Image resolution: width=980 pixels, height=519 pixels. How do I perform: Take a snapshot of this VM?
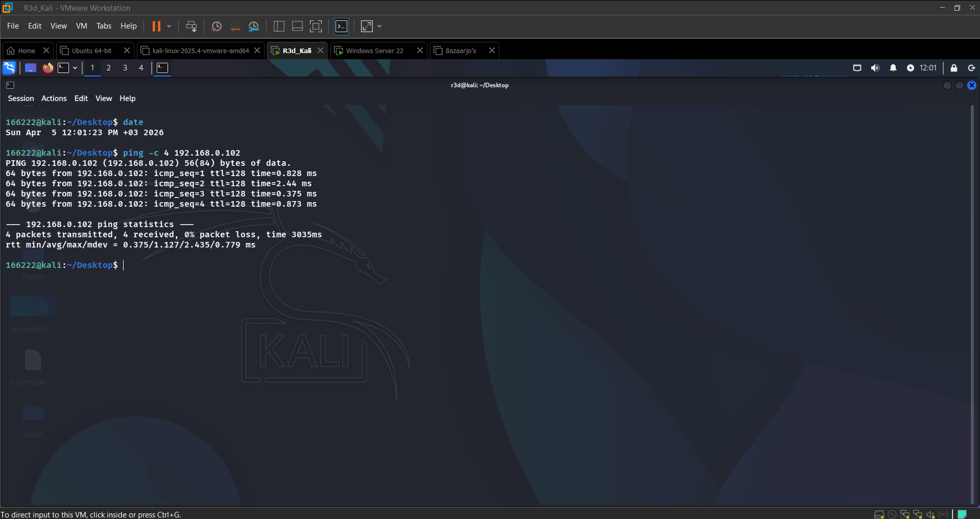coord(217,27)
